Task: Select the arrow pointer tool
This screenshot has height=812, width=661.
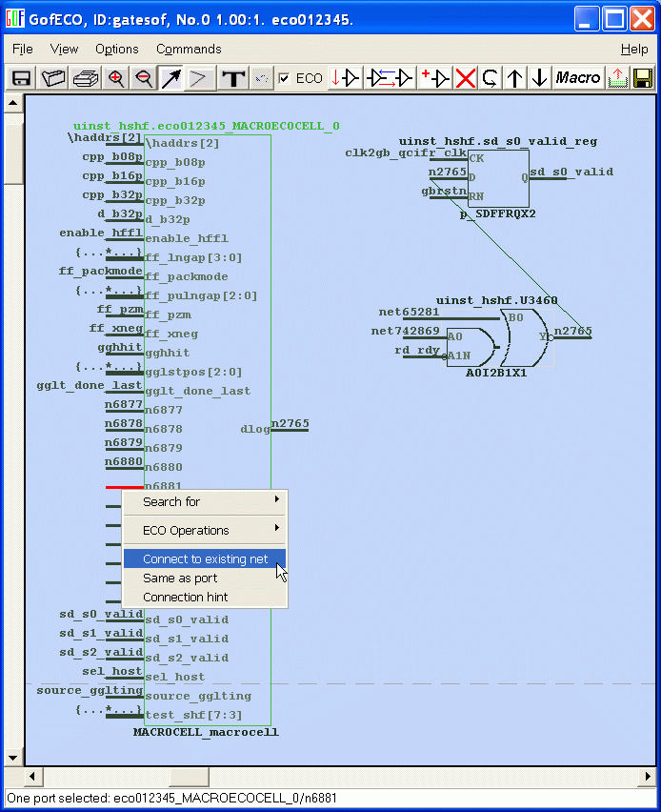Action: 171,78
